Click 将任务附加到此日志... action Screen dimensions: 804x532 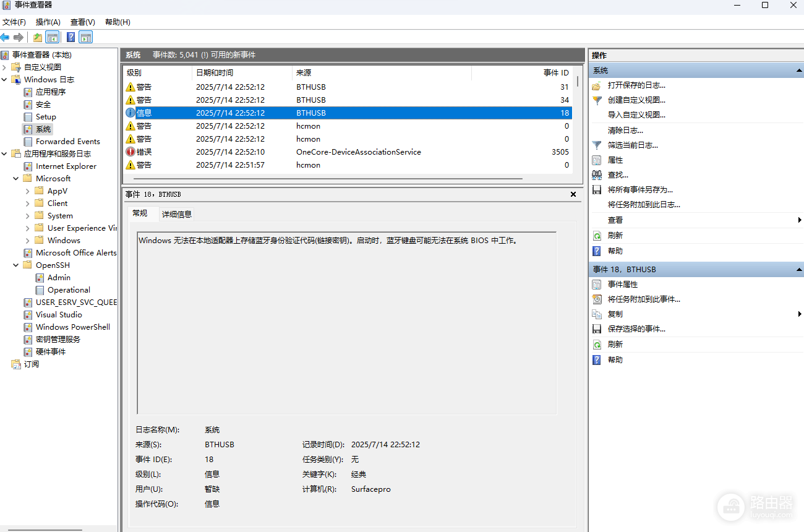644,205
